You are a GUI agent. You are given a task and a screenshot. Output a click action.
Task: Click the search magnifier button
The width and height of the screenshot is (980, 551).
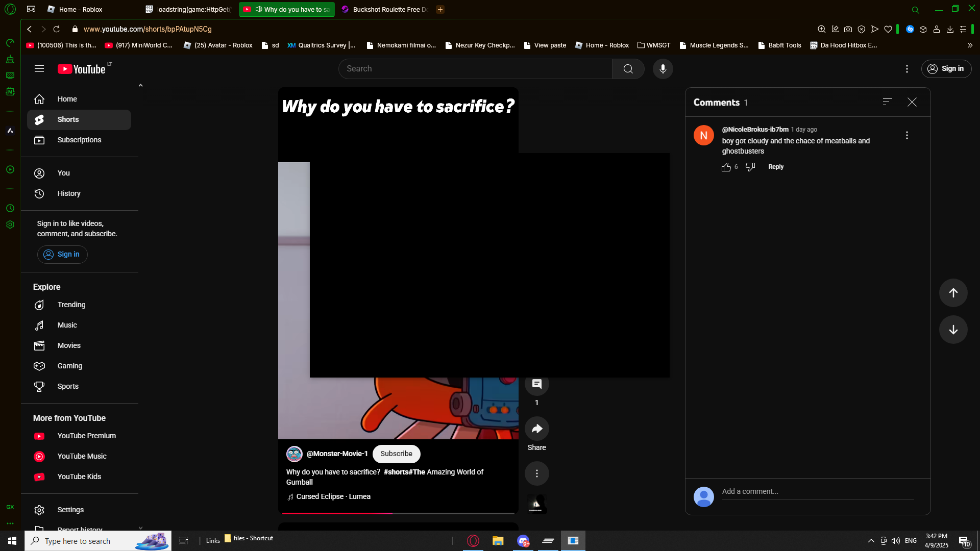pos(628,69)
